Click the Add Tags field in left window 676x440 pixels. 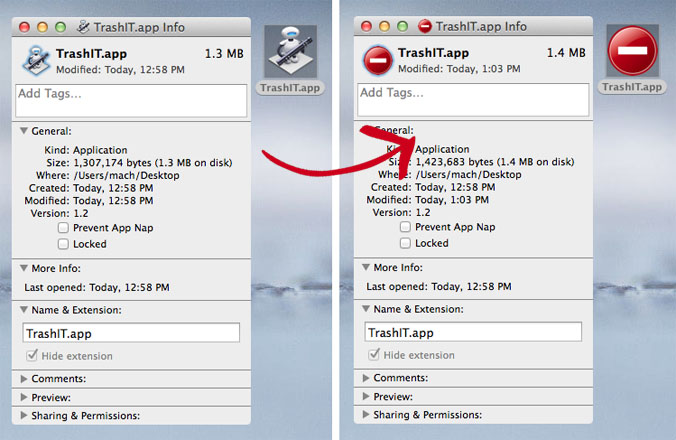click(x=131, y=101)
